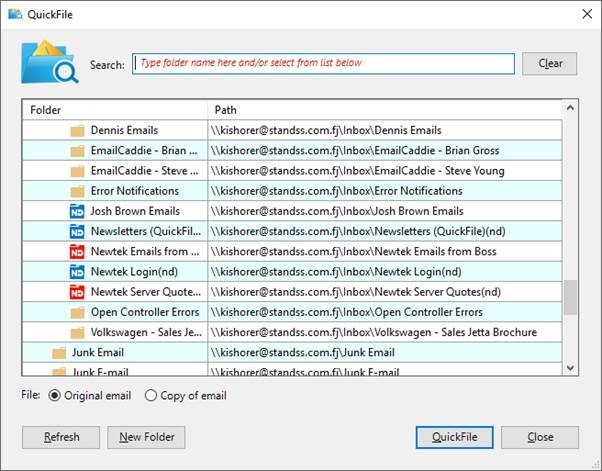Click the folder icon beside Volkswagen - Sales
Viewport: 602px width, 471px height.
77,333
